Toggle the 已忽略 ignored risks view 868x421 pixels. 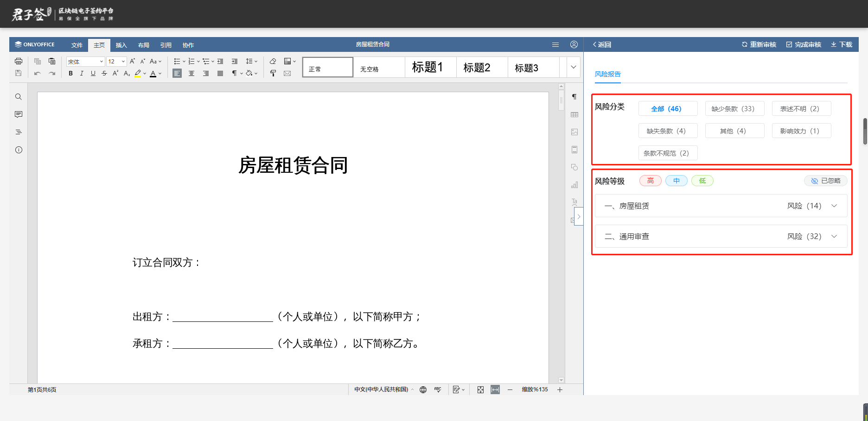click(826, 181)
